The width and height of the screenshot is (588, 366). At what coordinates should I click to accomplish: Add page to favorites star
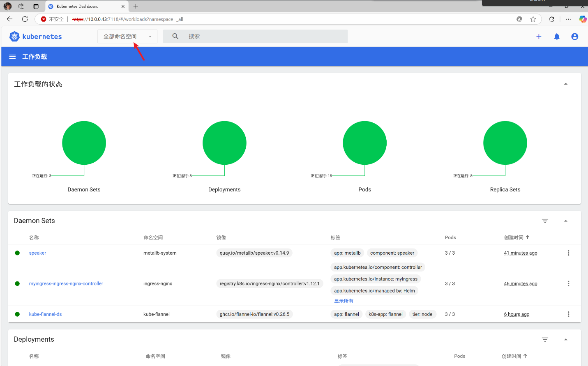coord(533,19)
